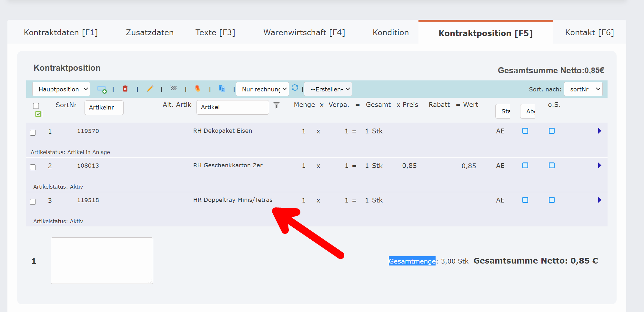Change sort order via the sortNr dropdown

[x=583, y=89]
